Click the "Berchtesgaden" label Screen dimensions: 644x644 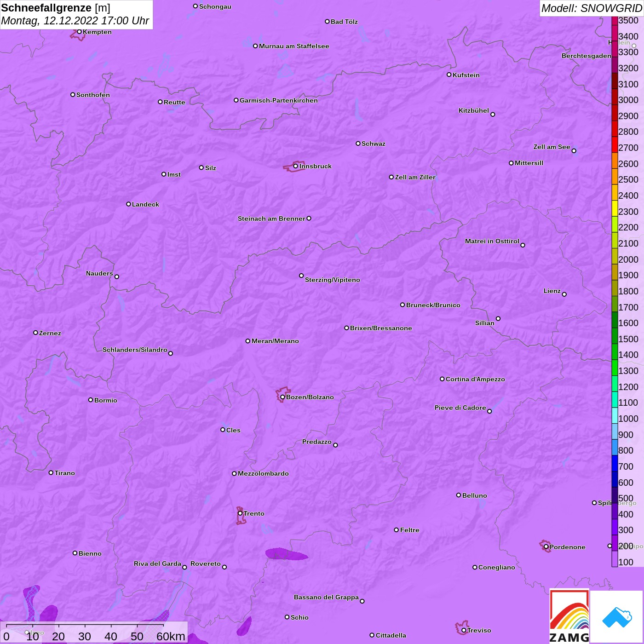click(x=586, y=56)
